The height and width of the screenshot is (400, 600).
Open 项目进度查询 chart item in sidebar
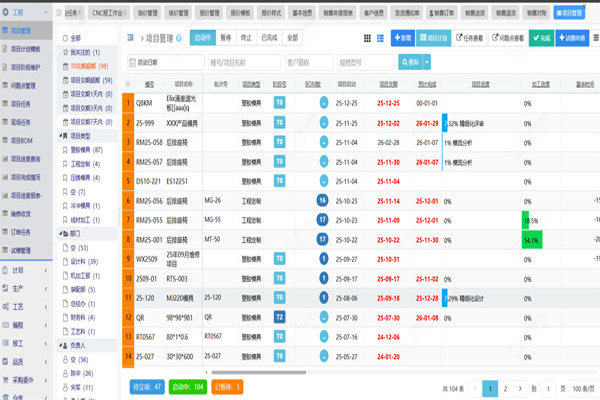tap(26, 159)
